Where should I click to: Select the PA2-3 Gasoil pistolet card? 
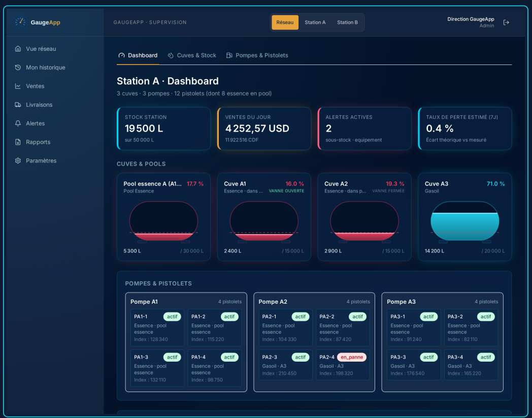coord(286,365)
